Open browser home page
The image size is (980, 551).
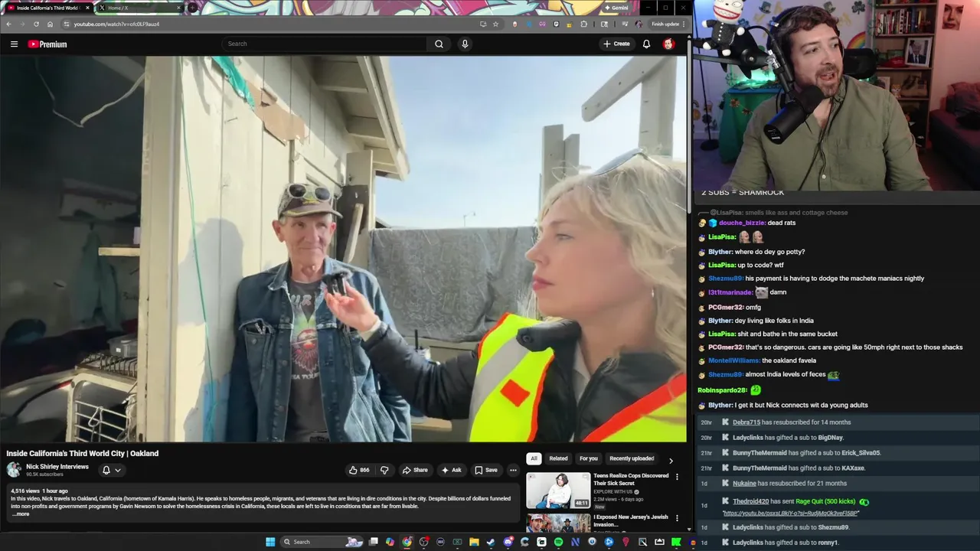tap(50, 24)
